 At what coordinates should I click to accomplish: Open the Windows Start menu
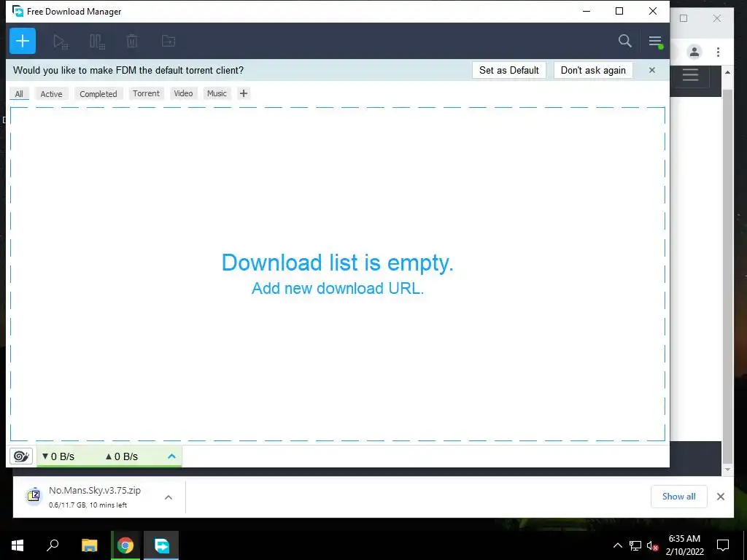[18, 545]
